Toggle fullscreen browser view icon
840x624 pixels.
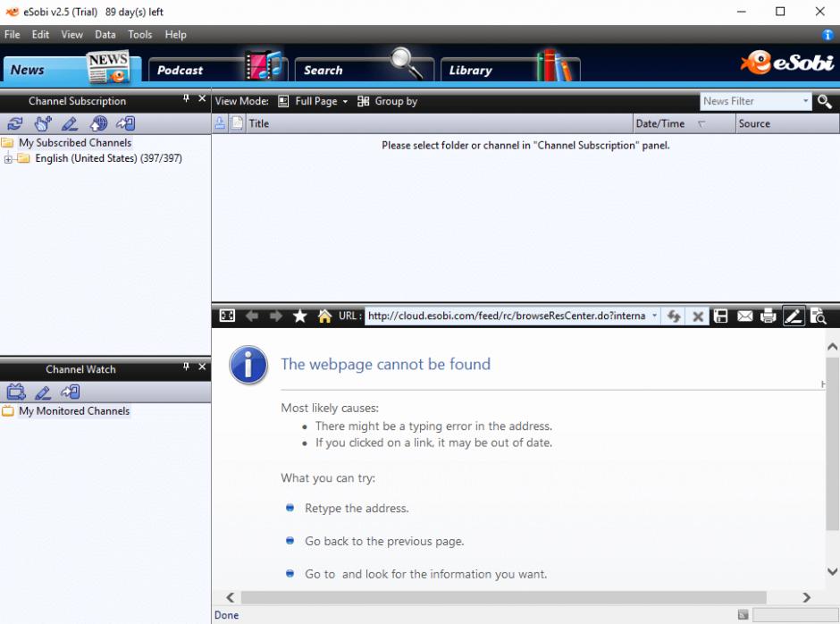[227, 316]
